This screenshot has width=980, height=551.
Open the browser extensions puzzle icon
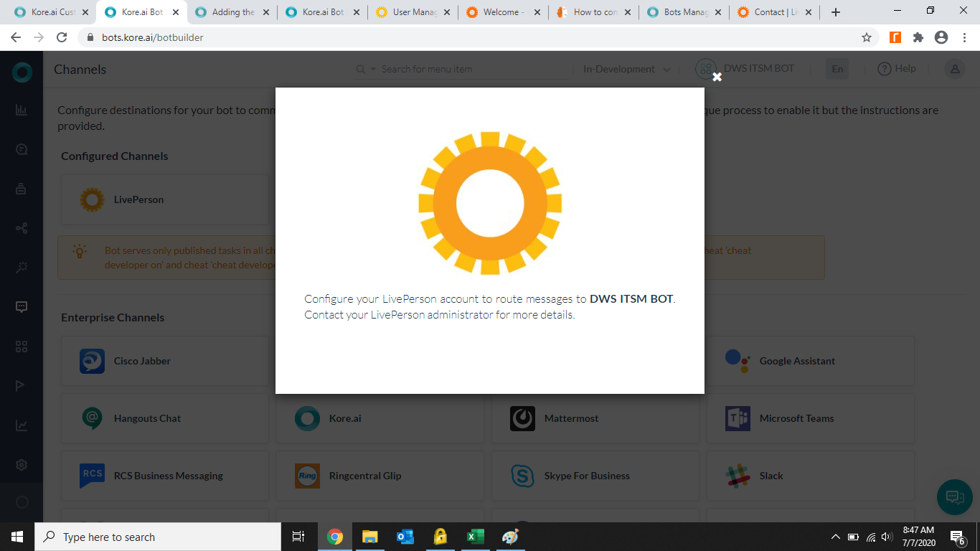coord(918,37)
